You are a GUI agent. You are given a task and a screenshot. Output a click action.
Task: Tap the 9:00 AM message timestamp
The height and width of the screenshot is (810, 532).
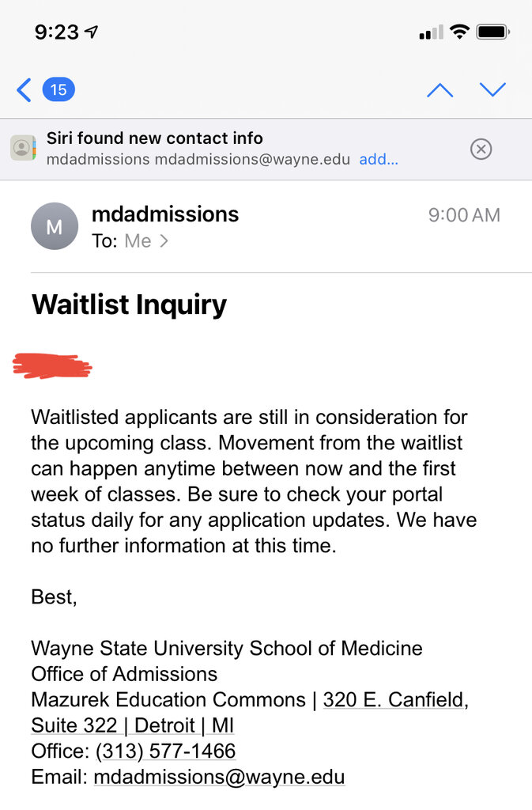(464, 214)
